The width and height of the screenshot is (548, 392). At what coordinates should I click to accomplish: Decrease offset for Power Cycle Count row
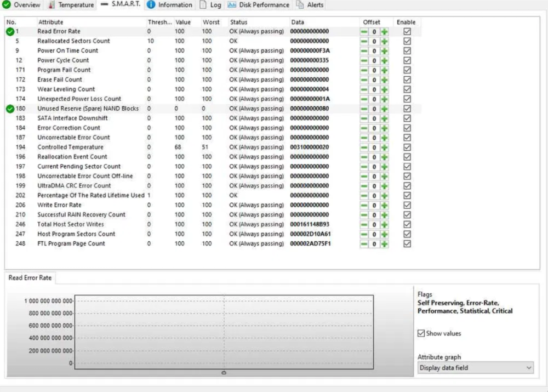click(364, 60)
